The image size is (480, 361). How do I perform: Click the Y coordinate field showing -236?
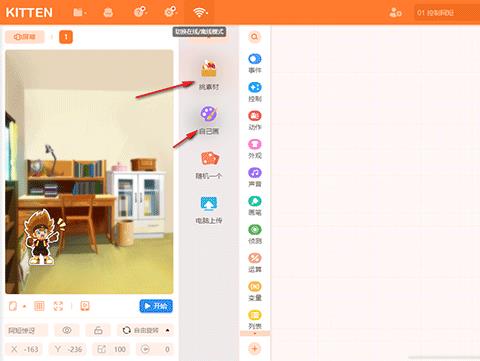(x=67, y=349)
